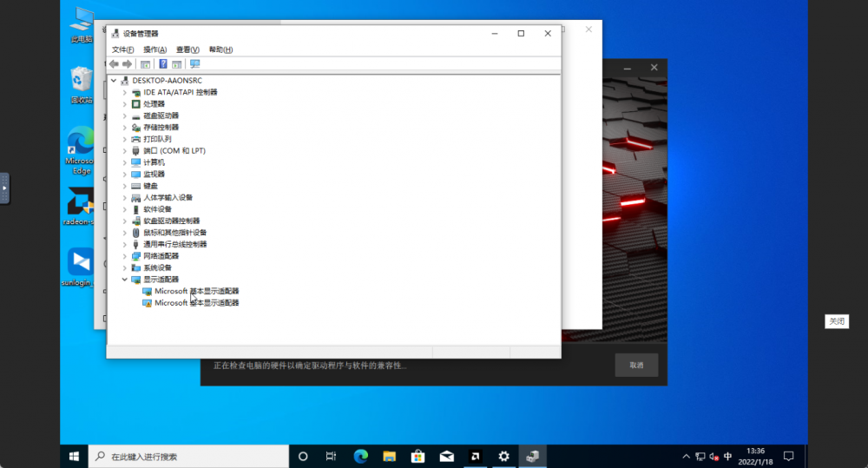Image resolution: width=868 pixels, height=468 pixels.
Task: Click the Device Manager taskbar button
Action: coord(533,457)
